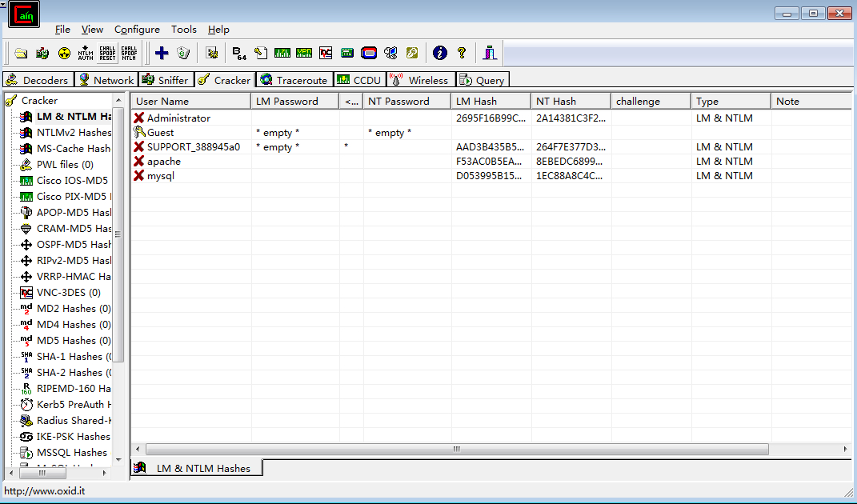Toggle the Start/Stop Sniffer toolbar icon
857x504 pixels.
click(42, 53)
